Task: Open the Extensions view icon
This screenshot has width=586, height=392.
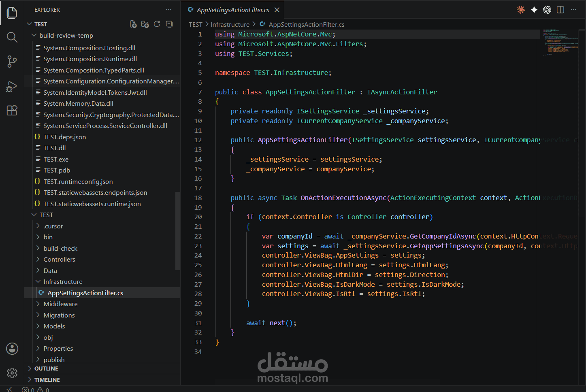Action: (x=12, y=110)
